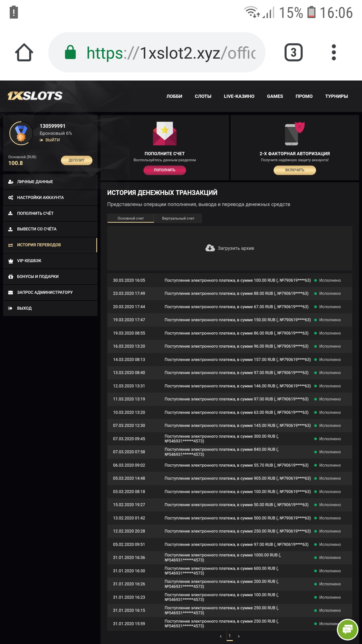Click the 05.03.2020 14:48 905.00 RUB row
This screenshot has width=362, height=644.
pos(230,478)
